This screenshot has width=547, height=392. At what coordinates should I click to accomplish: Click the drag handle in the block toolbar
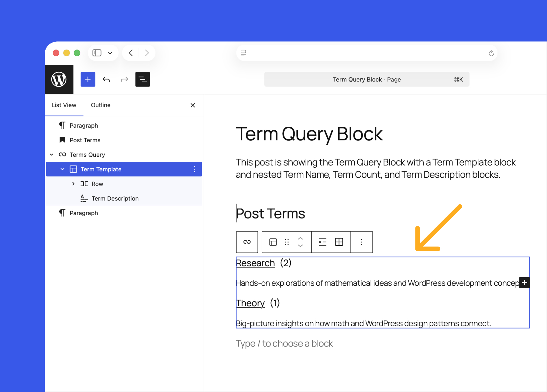pos(286,242)
